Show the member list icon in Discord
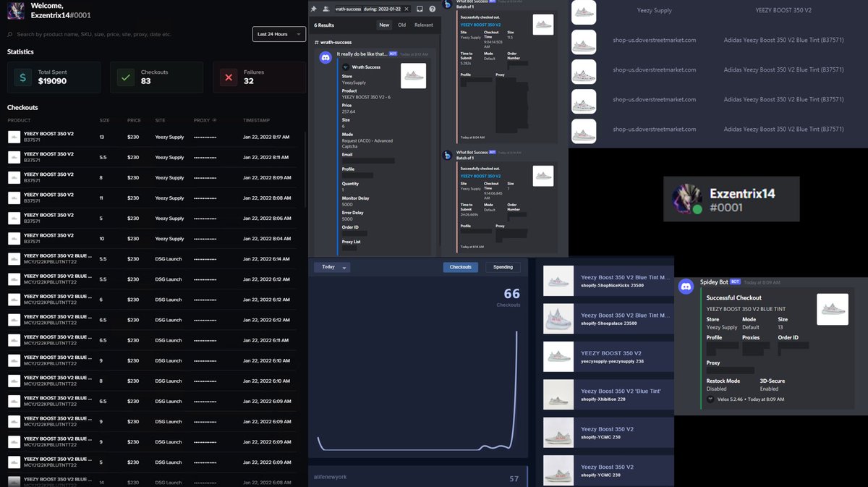 pyautogui.click(x=325, y=9)
